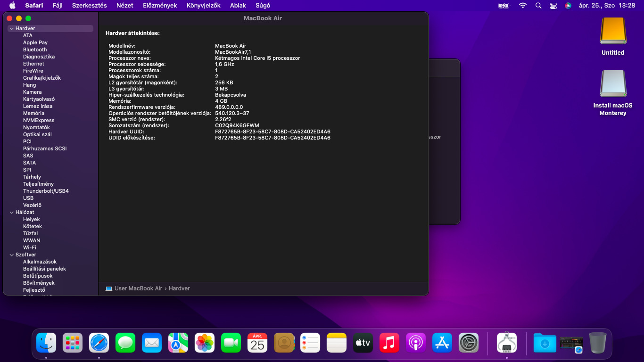Collapse the Hardver section
Viewport: 644px width, 362px height.
11,29
